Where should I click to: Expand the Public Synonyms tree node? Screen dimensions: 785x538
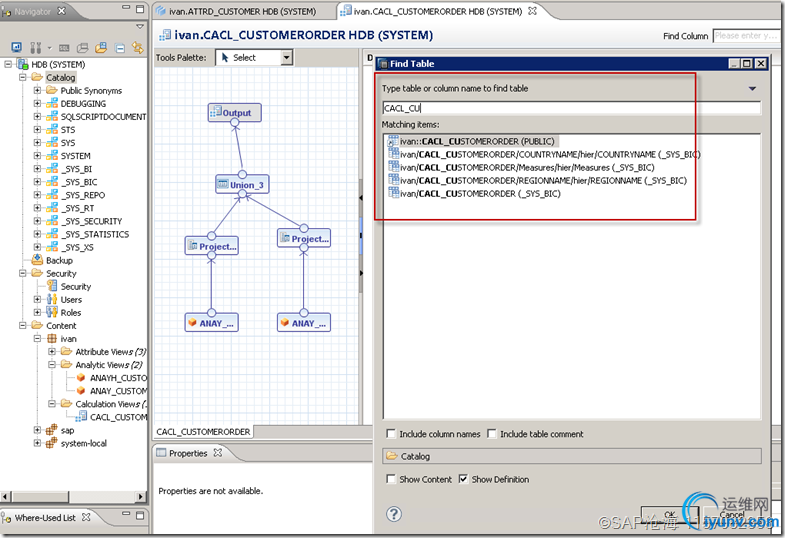[x=37, y=91]
